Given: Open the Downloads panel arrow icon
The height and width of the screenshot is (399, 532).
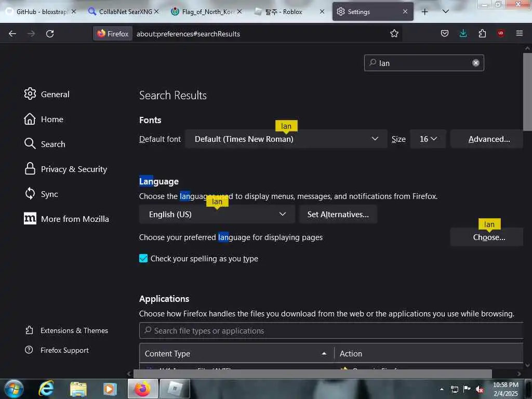Looking at the screenshot, I should (463, 34).
